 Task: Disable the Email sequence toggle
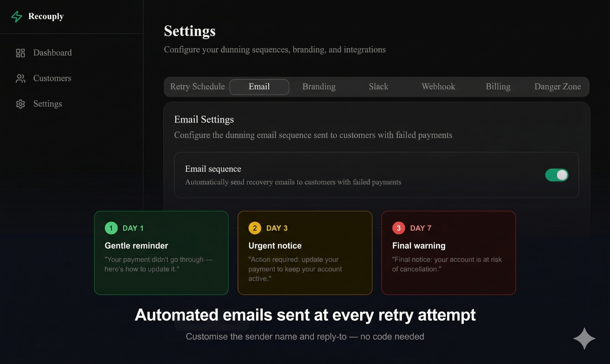pos(557,175)
